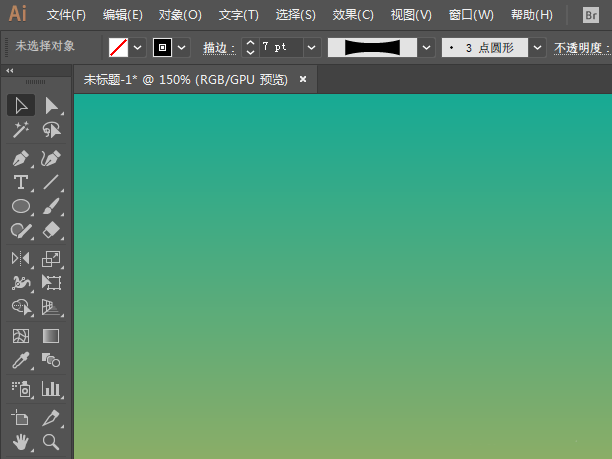This screenshot has width=612, height=459.
Task: Select the Direct Selection tool
Action: [x=52, y=105]
